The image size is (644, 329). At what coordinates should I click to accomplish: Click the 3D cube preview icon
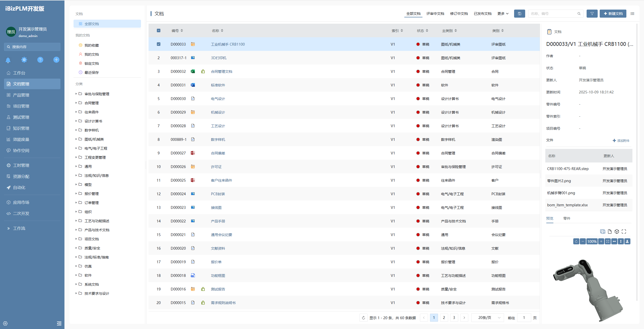(617, 232)
